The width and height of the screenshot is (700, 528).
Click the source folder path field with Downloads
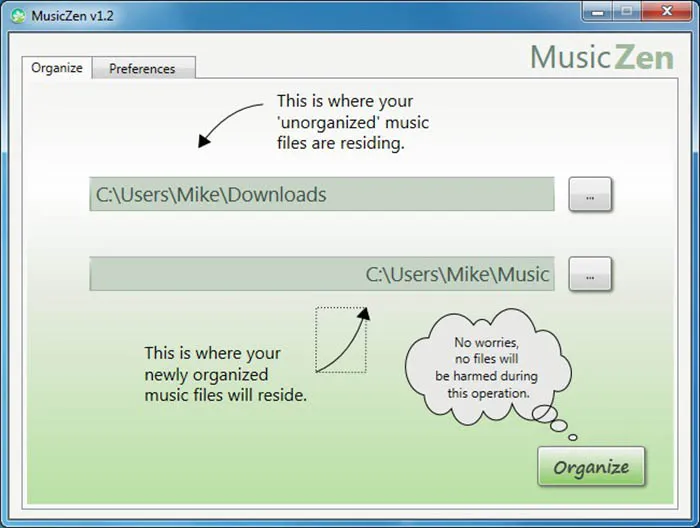(322, 194)
